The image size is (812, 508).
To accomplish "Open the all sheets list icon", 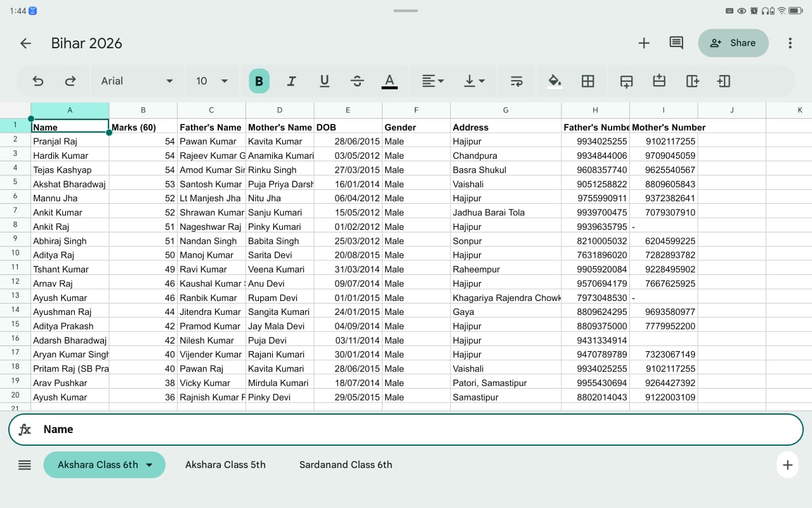I will (x=25, y=465).
